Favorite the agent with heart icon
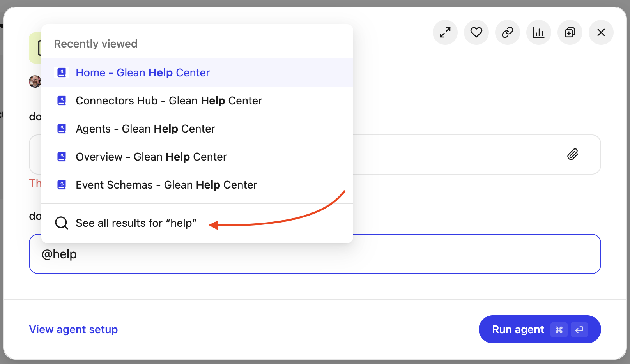 click(476, 32)
